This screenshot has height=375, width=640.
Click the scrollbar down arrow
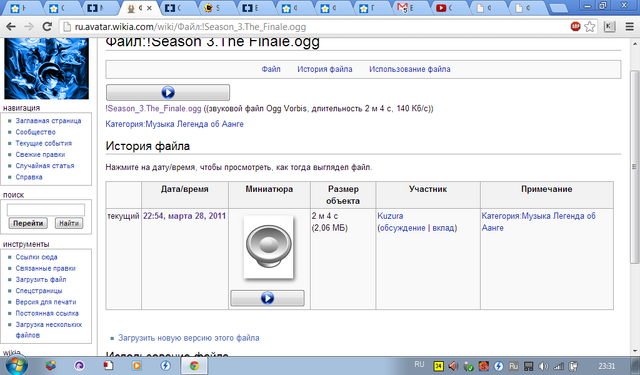(x=634, y=351)
